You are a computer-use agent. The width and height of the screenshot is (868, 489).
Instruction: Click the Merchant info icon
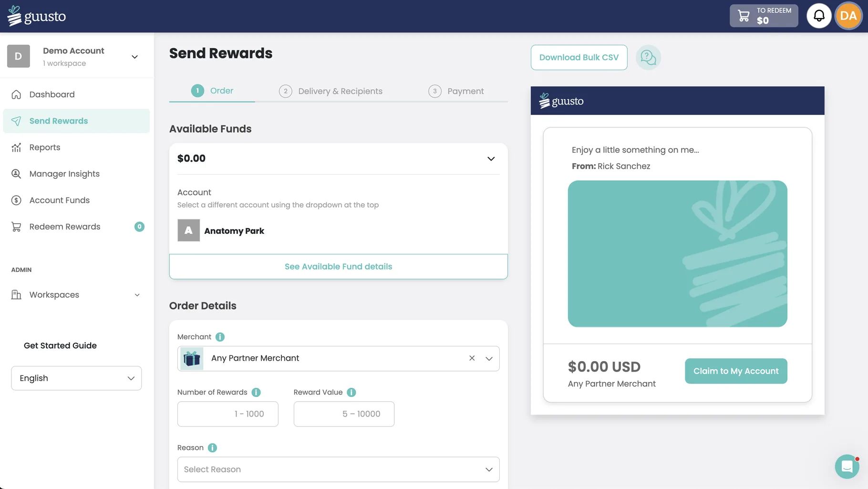[x=220, y=337]
